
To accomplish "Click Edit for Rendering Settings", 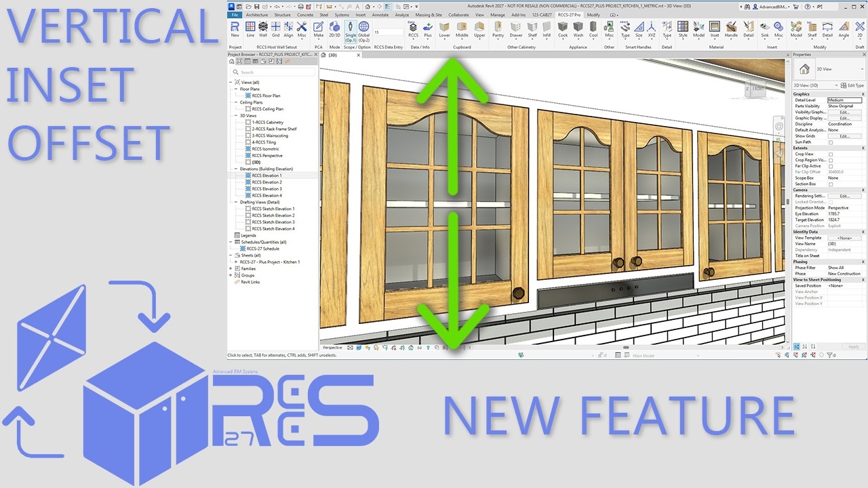I will point(845,196).
